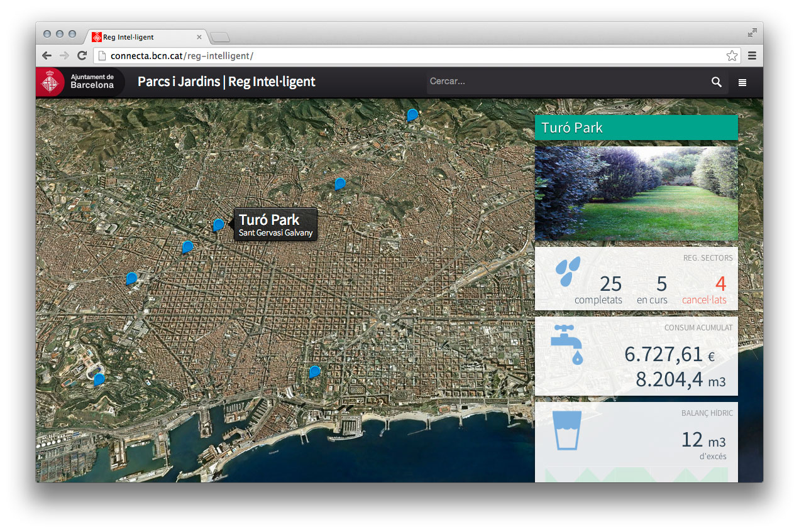The image size is (799, 532).
Task: Click the 6.727,61 € cost value
Action: tap(670, 354)
